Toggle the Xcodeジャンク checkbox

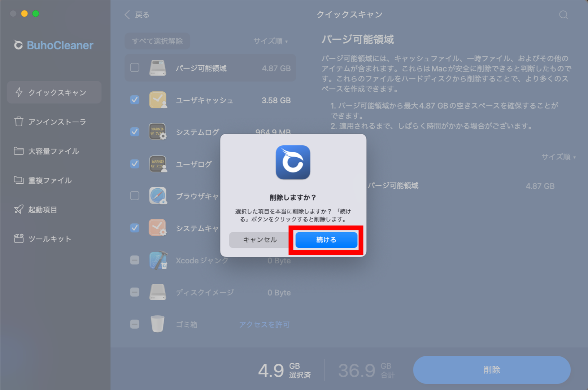135,260
